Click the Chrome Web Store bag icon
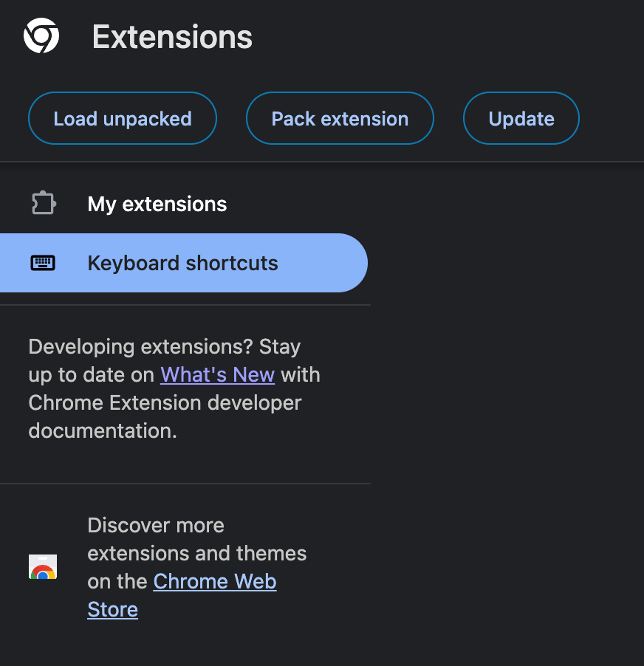Image resolution: width=644 pixels, height=666 pixels. point(43,567)
